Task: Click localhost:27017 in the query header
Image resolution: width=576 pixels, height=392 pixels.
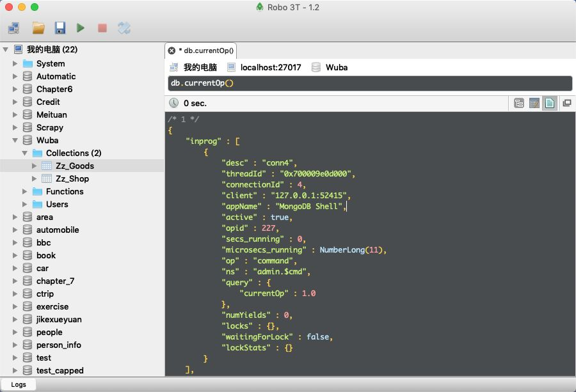Action: click(270, 67)
